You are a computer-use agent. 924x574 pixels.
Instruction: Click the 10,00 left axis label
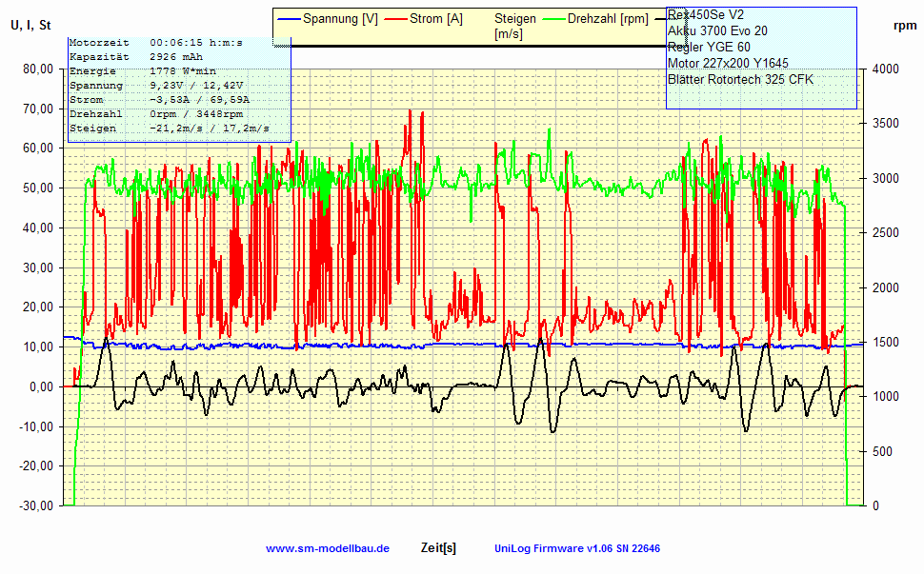[38, 347]
